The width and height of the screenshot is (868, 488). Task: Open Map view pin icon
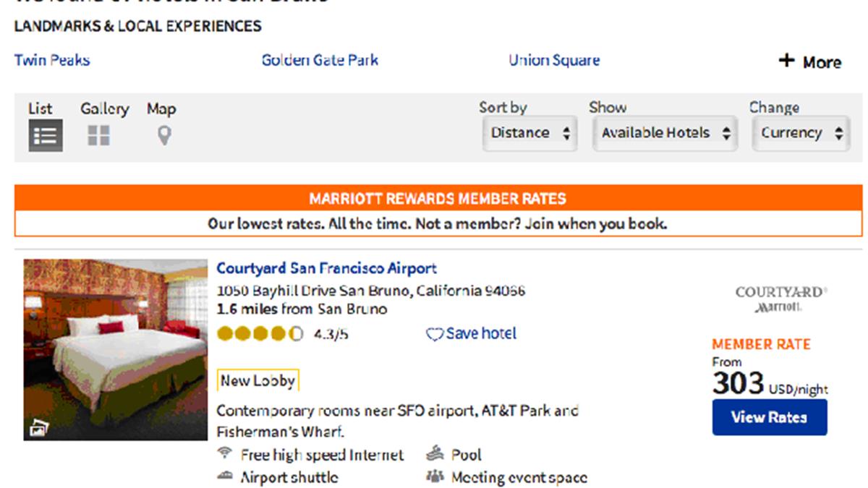click(x=164, y=135)
